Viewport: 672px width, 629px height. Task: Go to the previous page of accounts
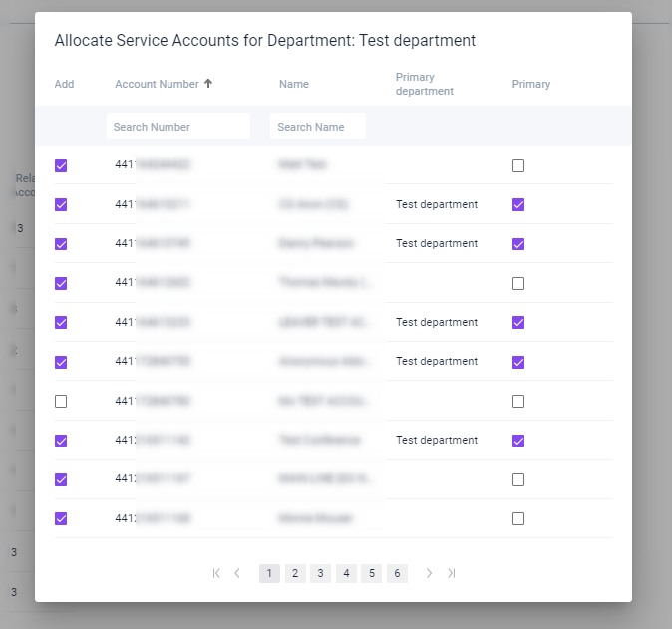[x=237, y=573]
